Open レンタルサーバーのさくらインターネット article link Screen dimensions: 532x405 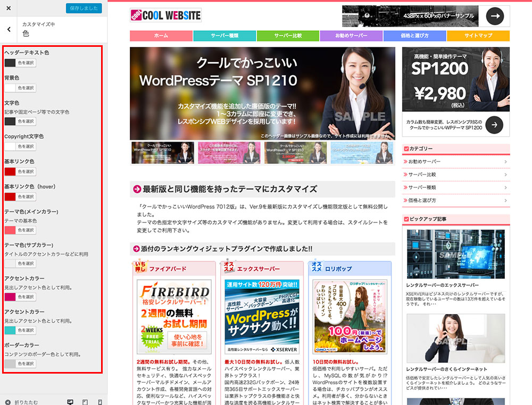pyautogui.click(x=446, y=369)
